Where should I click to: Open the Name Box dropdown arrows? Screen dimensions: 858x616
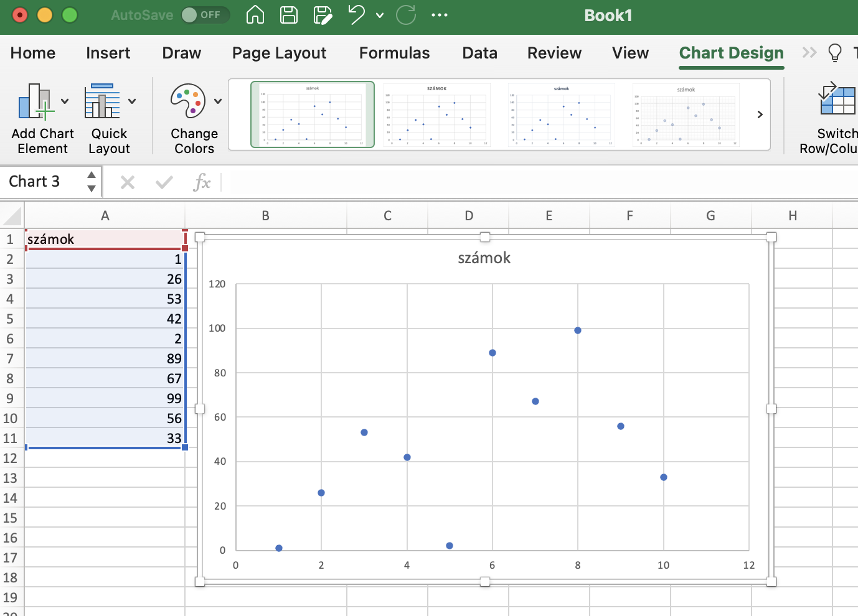click(92, 182)
